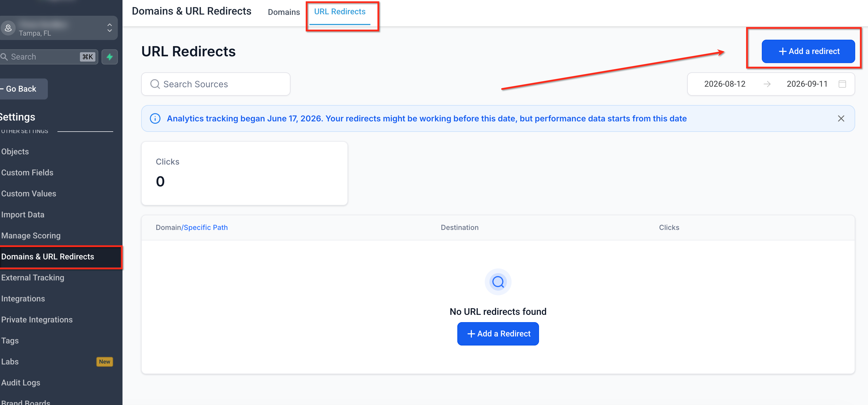The image size is (868, 405).
Task: Open Manage Scoring settings
Action: click(x=31, y=235)
